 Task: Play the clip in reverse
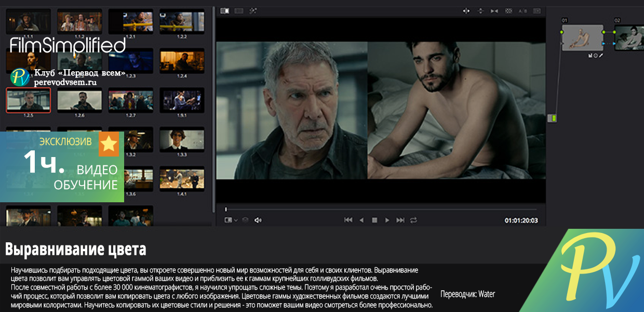point(362,220)
